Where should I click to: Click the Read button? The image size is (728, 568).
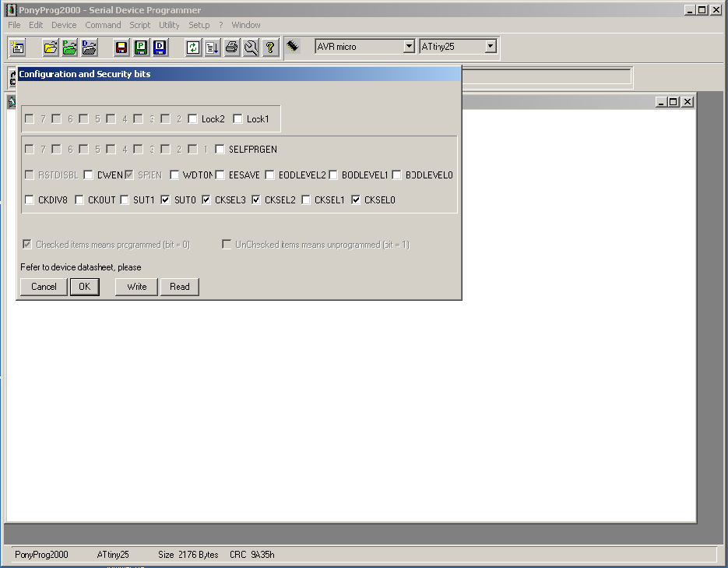[x=180, y=287]
